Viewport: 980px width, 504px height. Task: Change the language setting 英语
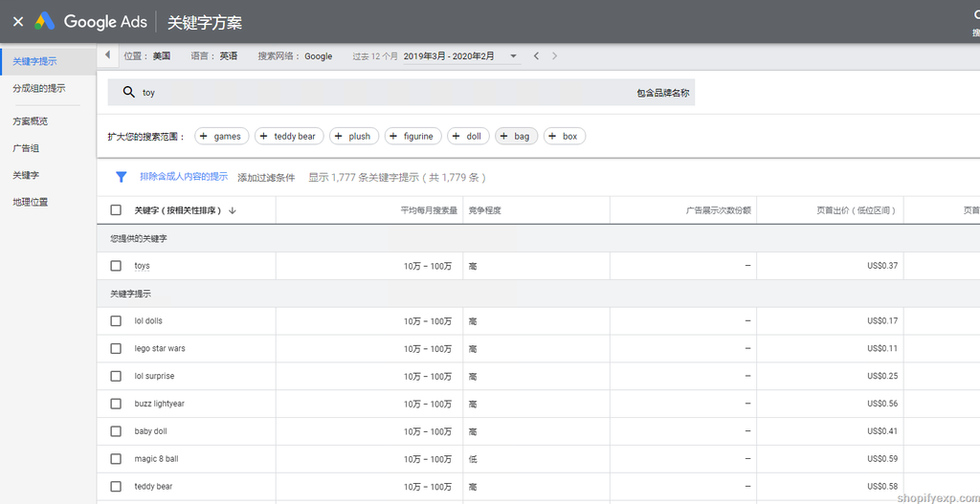[228, 56]
